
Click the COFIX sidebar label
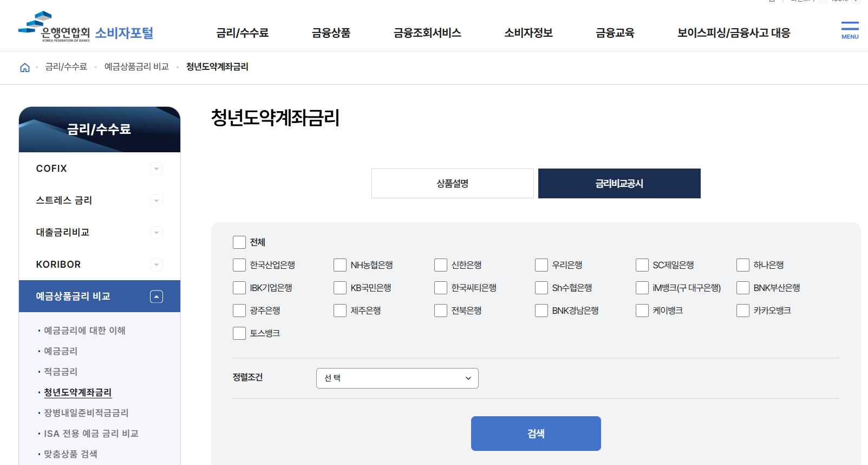(51, 169)
